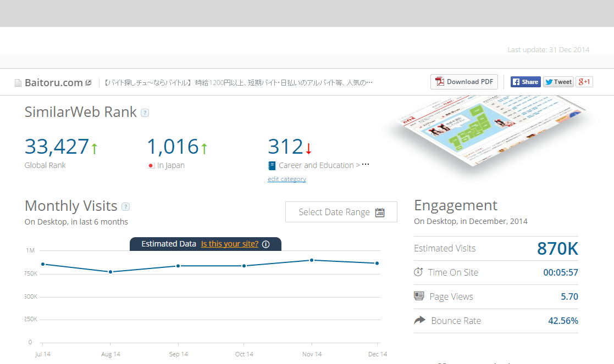
Task: Tweet this page
Action: coord(558,82)
